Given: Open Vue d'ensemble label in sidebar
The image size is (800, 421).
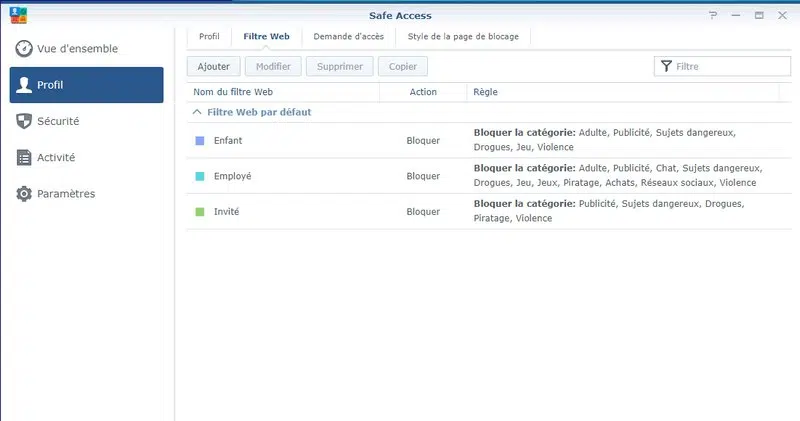Looking at the screenshot, I should pos(78,48).
